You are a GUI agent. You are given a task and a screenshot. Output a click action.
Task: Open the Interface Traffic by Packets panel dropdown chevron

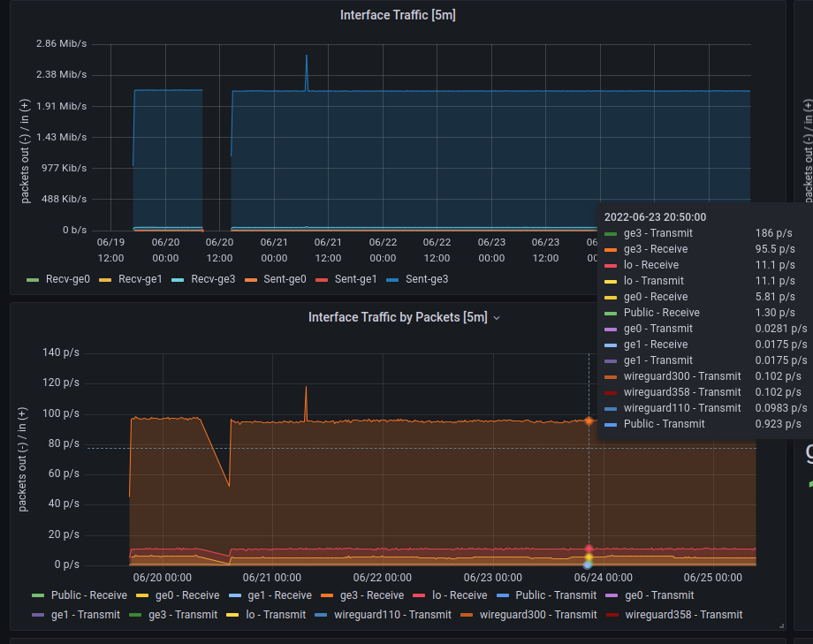(497, 318)
